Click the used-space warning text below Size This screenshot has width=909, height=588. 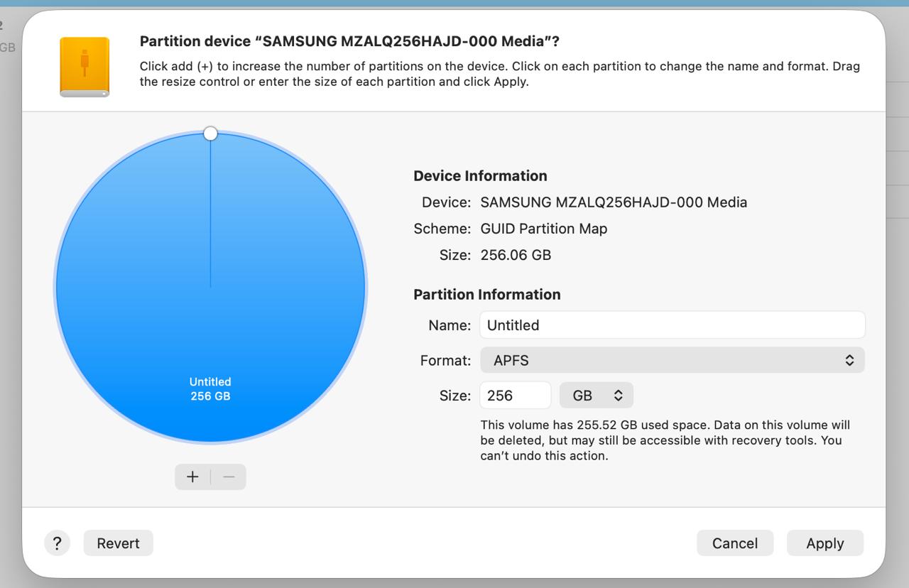coord(665,440)
